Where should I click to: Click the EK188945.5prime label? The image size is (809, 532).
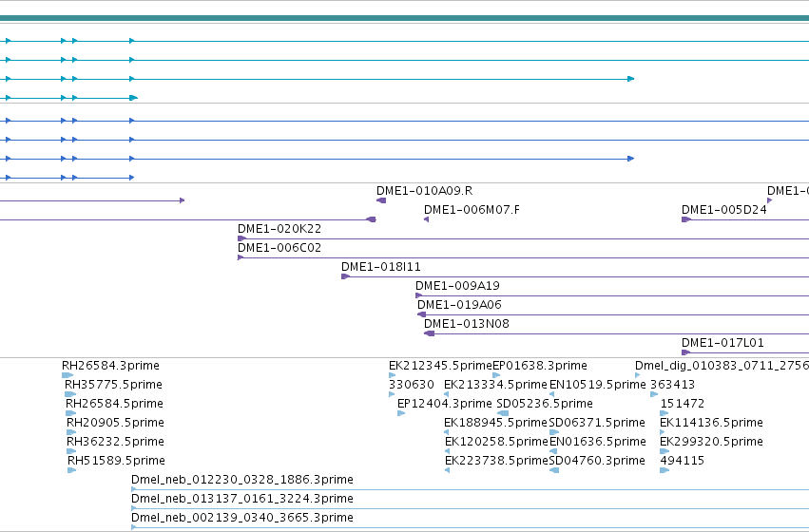pyautogui.click(x=495, y=423)
